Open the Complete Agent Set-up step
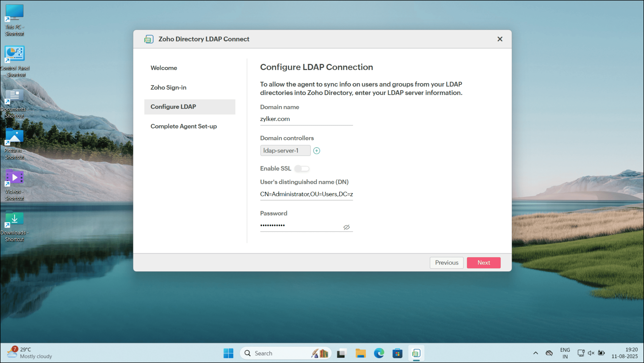644x363 pixels. click(184, 126)
